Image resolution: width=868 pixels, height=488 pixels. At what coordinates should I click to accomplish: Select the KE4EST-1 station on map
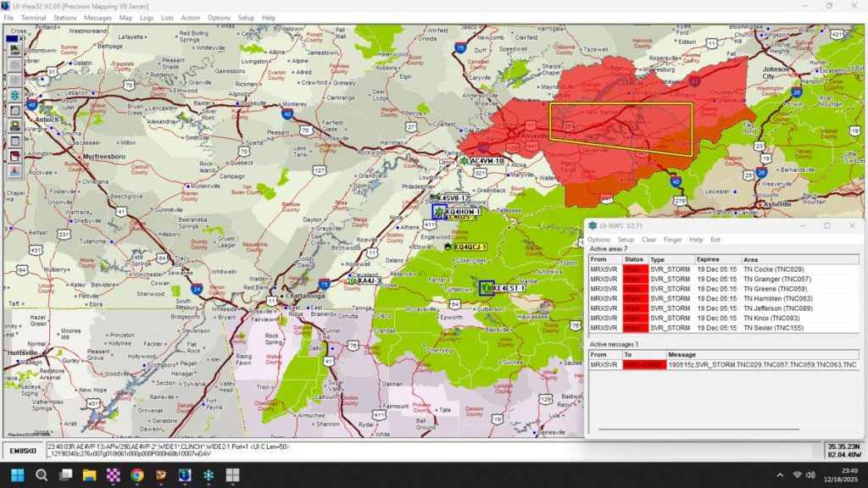pos(486,288)
